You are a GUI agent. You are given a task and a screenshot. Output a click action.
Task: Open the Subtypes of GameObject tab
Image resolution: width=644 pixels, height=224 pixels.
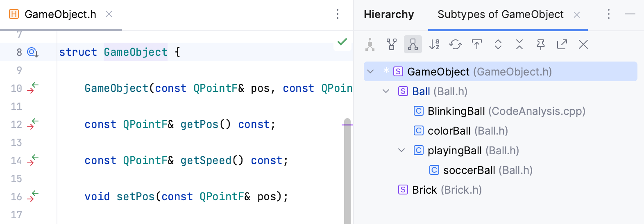click(x=500, y=15)
